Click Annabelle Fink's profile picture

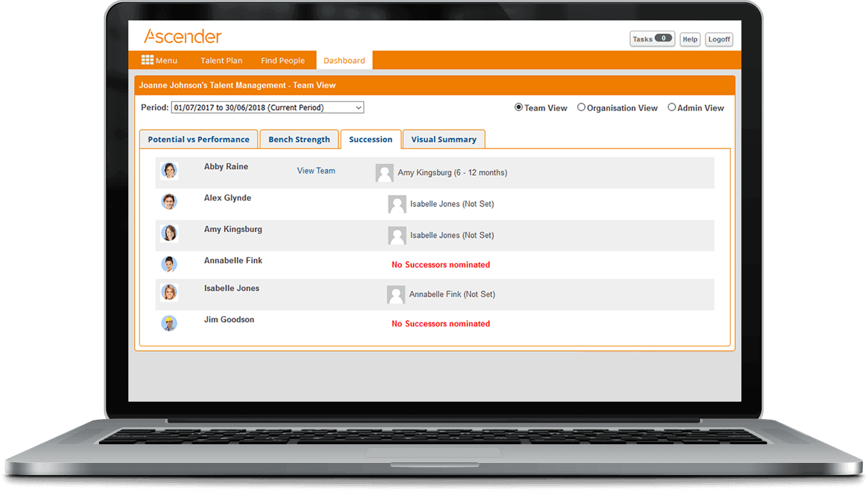click(169, 264)
